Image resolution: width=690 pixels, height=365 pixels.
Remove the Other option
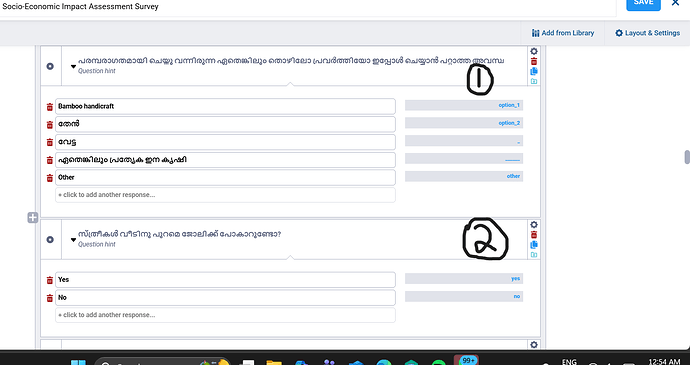click(50, 178)
